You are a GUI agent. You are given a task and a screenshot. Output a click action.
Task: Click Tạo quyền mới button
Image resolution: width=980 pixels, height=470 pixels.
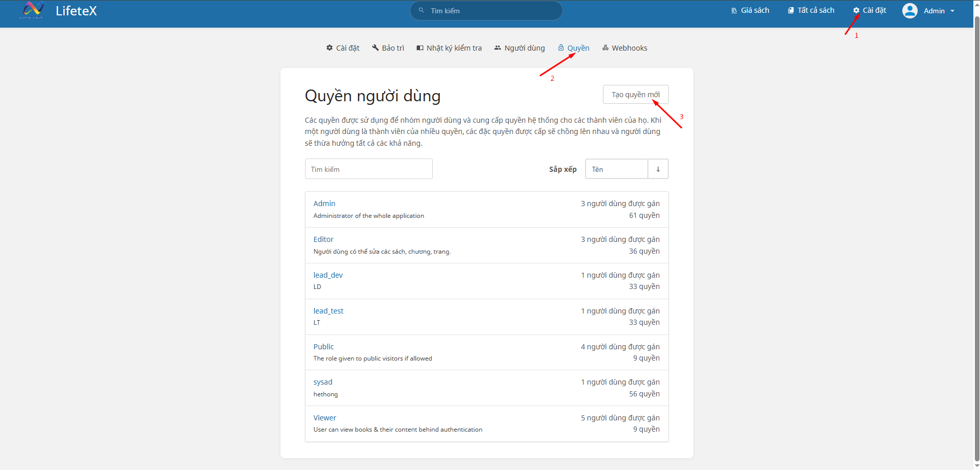pyautogui.click(x=636, y=95)
